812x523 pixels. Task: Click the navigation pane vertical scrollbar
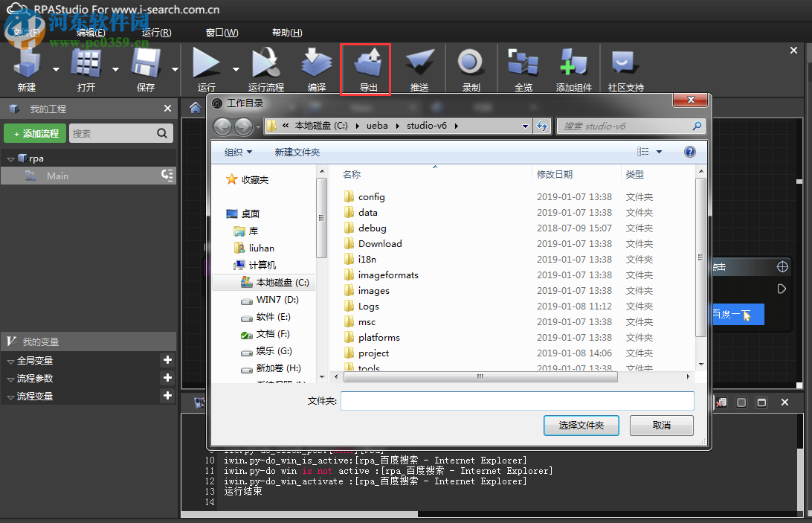tap(321, 218)
